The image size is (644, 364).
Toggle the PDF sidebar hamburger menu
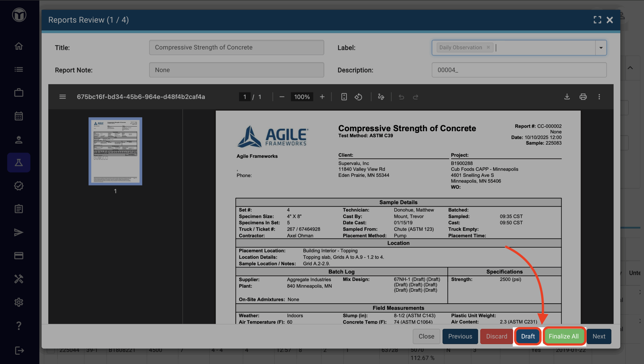coord(62,97)
